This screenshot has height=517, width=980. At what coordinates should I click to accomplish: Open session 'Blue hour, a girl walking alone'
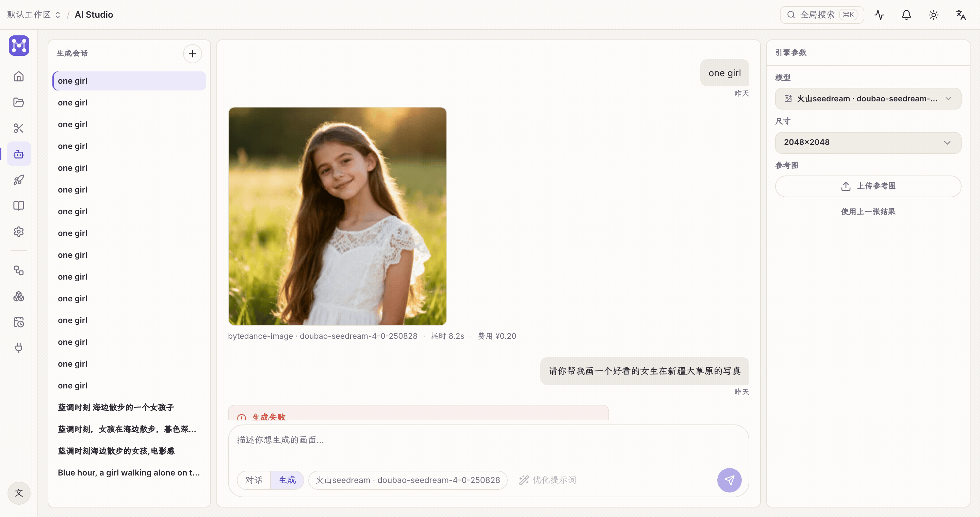pyautogui.click(x=129, y=472)
